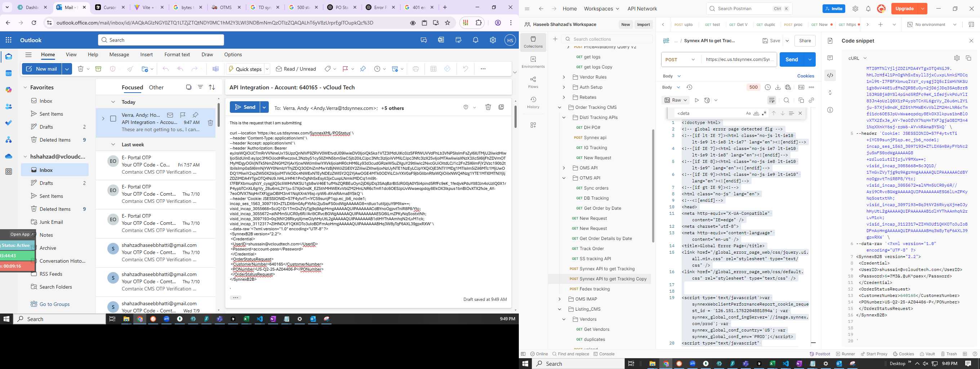Open the Send options dropdown in draft
The image size is (980, 369).
[x=264, y=107]
